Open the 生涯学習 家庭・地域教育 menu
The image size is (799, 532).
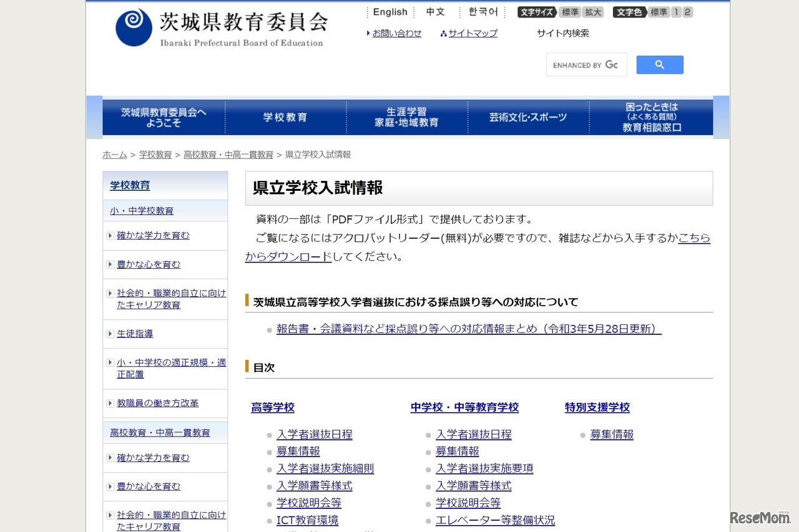(x=406, y=117)
